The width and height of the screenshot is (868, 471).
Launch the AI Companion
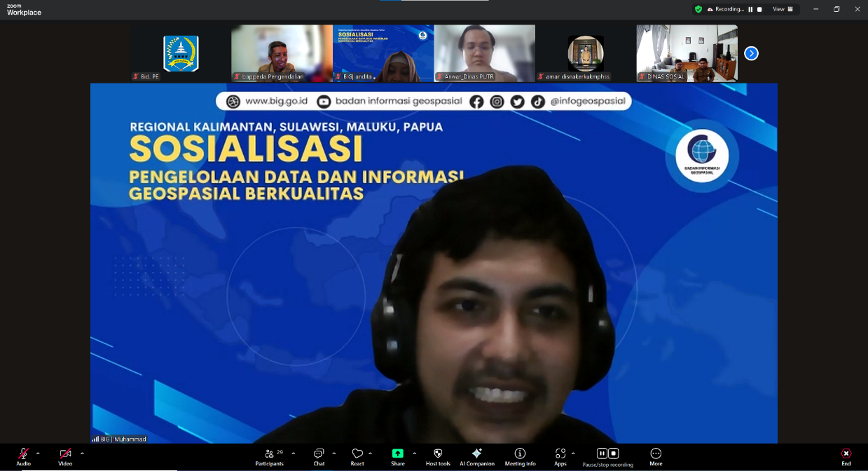click(477, 454)
